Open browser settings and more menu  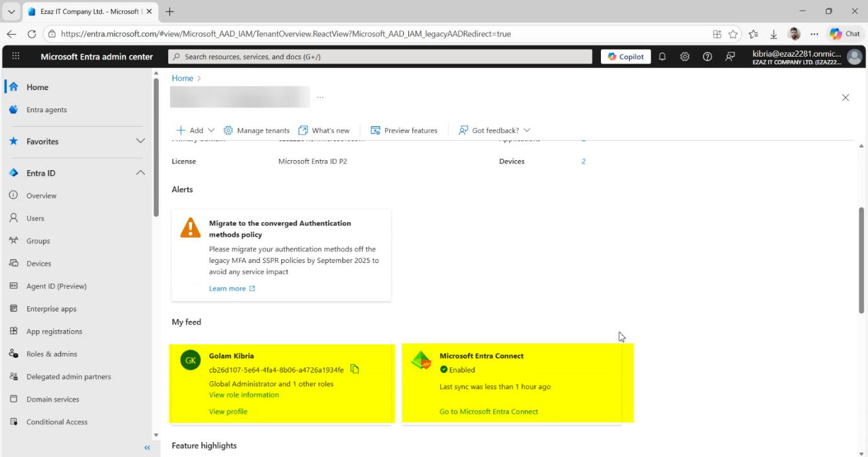814,34
